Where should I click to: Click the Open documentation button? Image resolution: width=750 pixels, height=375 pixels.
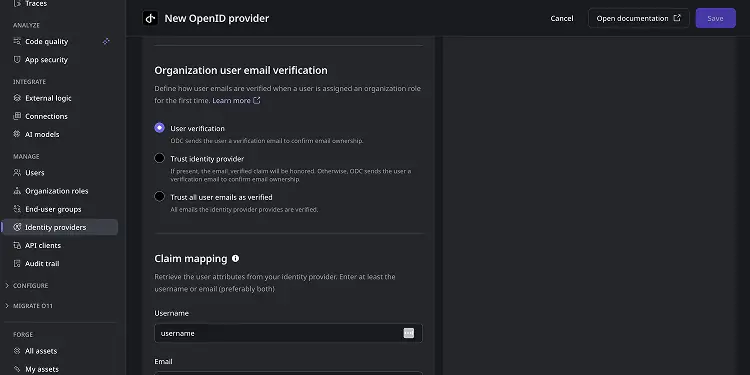[639, 18]
